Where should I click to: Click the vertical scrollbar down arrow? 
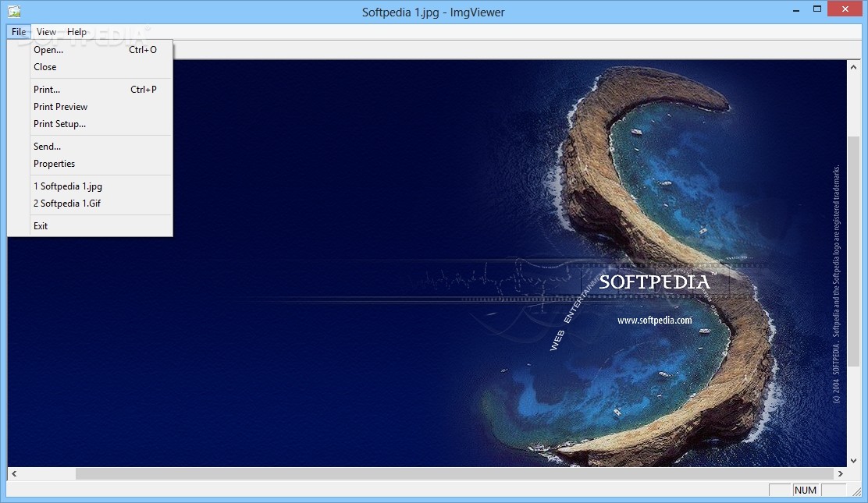pos(853,460)
